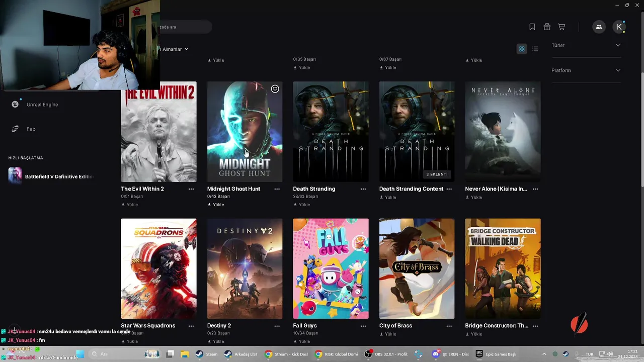The width and height of the screenshot is (644, 362).
Task: Open the friends list icon
Action: (599, 27)
